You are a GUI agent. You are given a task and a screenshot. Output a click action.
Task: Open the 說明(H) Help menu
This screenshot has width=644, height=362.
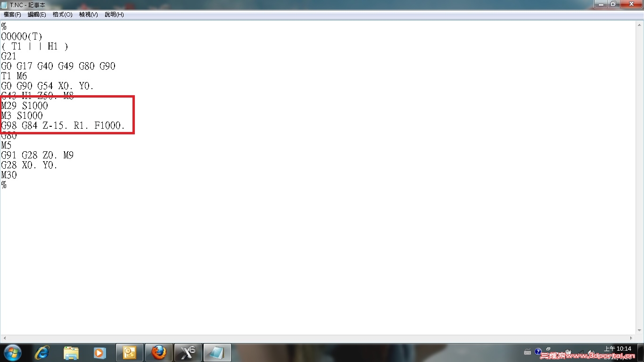point(114,15)
